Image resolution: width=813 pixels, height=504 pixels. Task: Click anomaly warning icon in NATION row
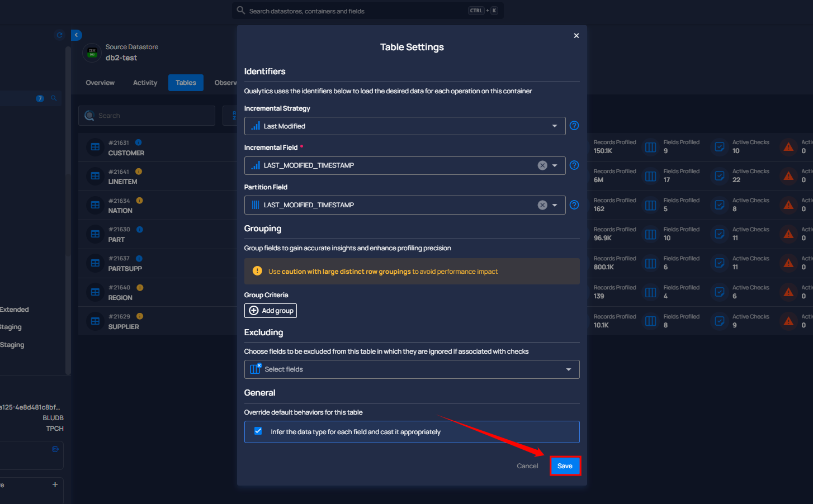[788, 205]
